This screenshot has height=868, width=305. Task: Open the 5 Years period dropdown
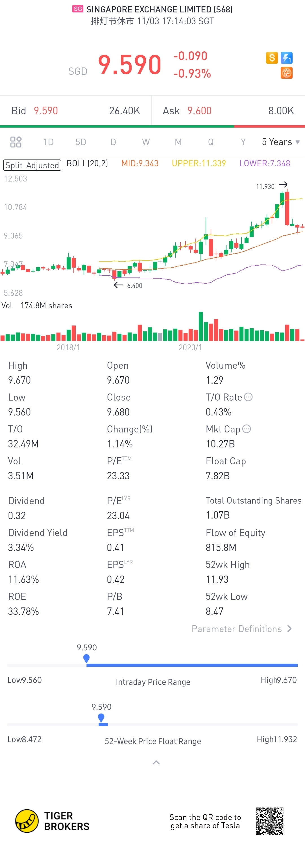(x=280, y=142)
